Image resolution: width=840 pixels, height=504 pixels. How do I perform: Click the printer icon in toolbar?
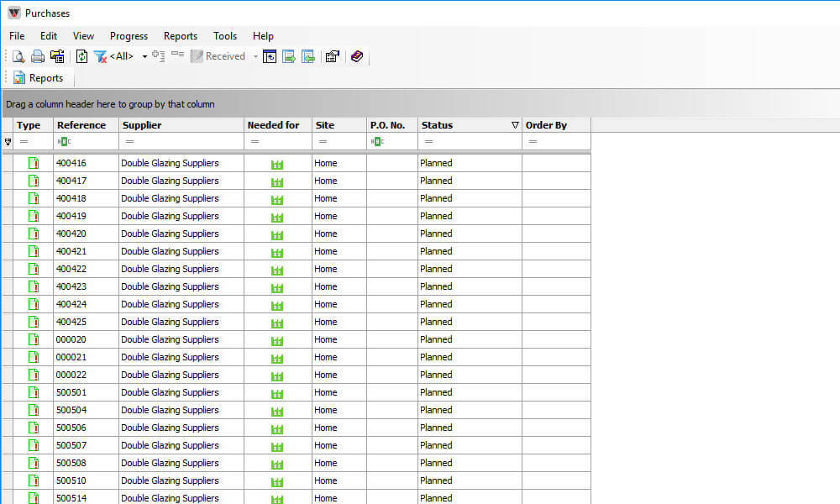(x=38, y=56)
